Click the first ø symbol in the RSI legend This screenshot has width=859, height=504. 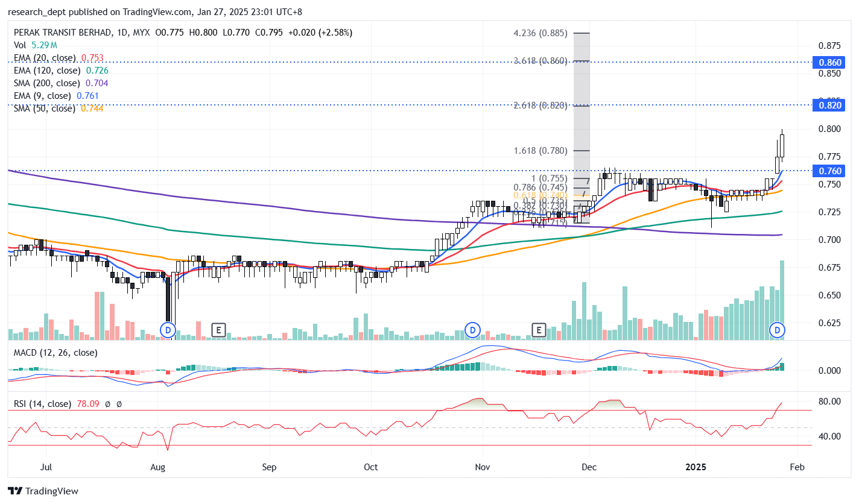[x=107, y=404]
